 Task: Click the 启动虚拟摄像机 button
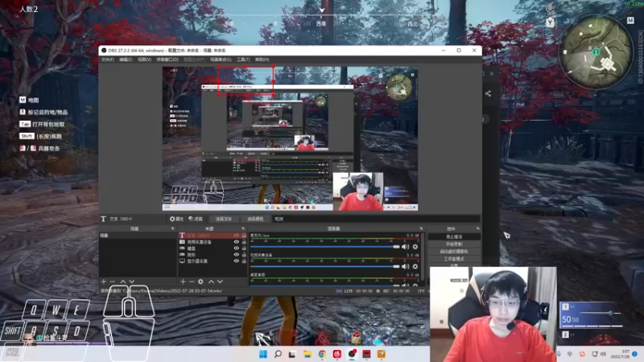454,252
